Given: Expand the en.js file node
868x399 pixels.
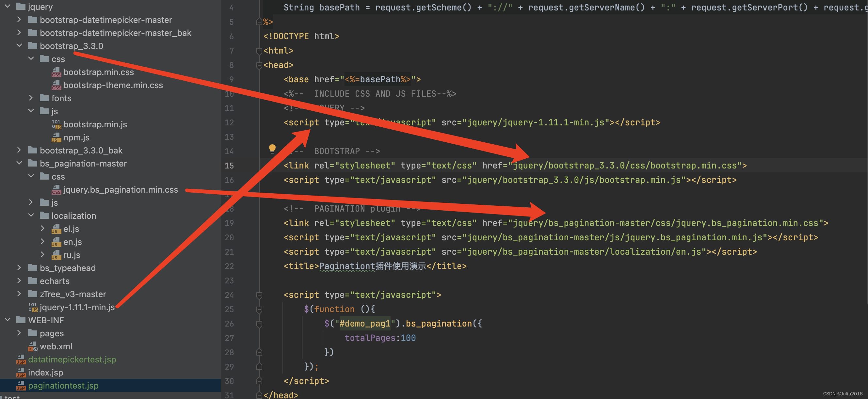Looking at the screenshot, I should (x=43, y=241).
